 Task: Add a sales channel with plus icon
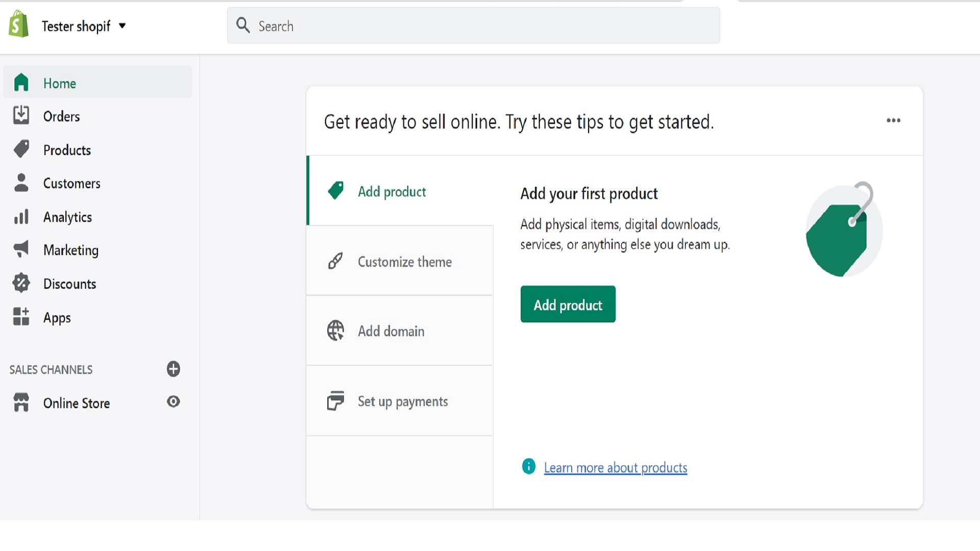pyautogui.click(x=174, y=369)
